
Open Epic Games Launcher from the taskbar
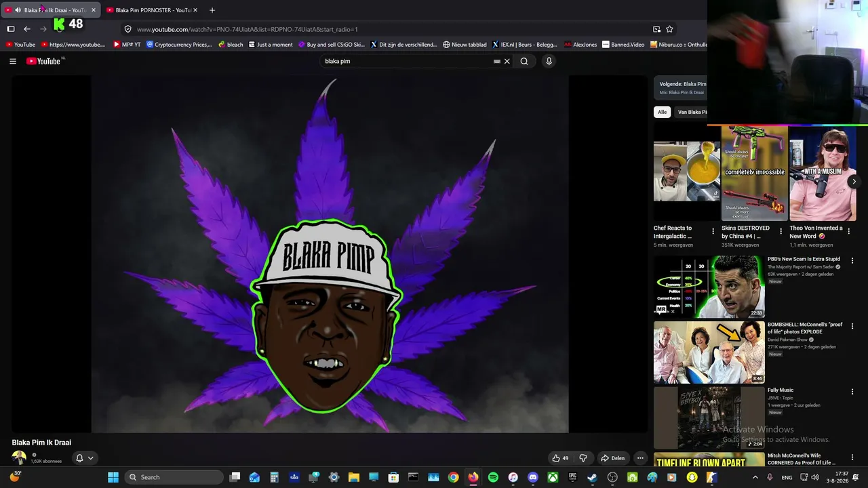click(x=573, y=477)
